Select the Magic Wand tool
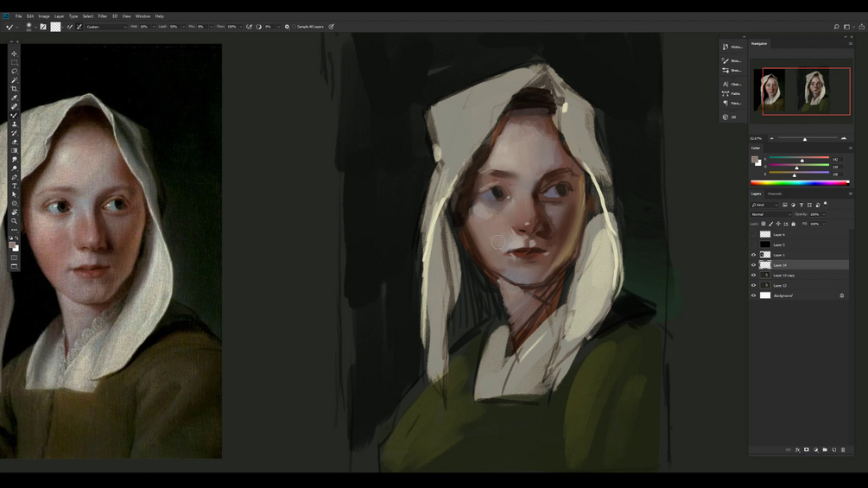 click(x=15, y=80)
